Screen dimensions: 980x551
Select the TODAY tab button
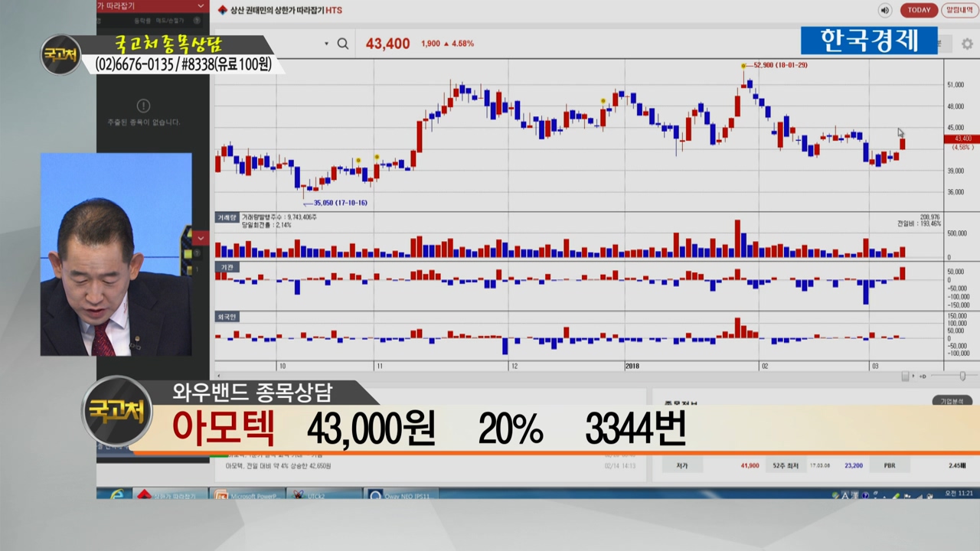coord(919,10)
